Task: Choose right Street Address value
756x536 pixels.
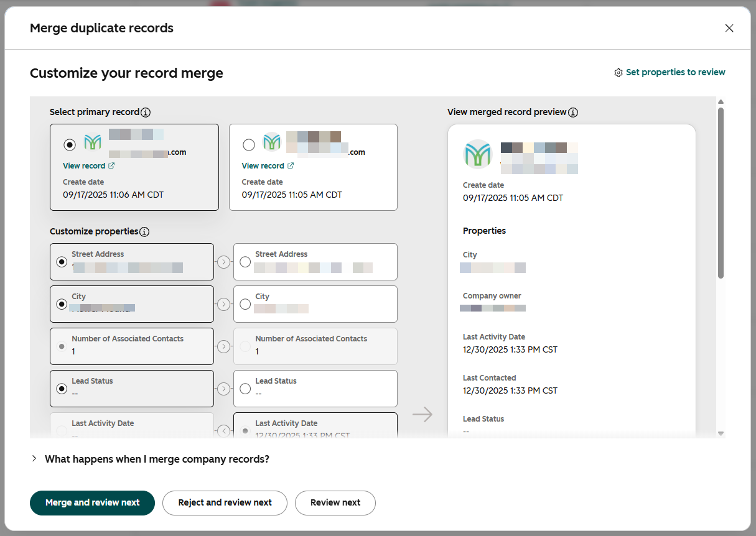Action: coord(245,262)
